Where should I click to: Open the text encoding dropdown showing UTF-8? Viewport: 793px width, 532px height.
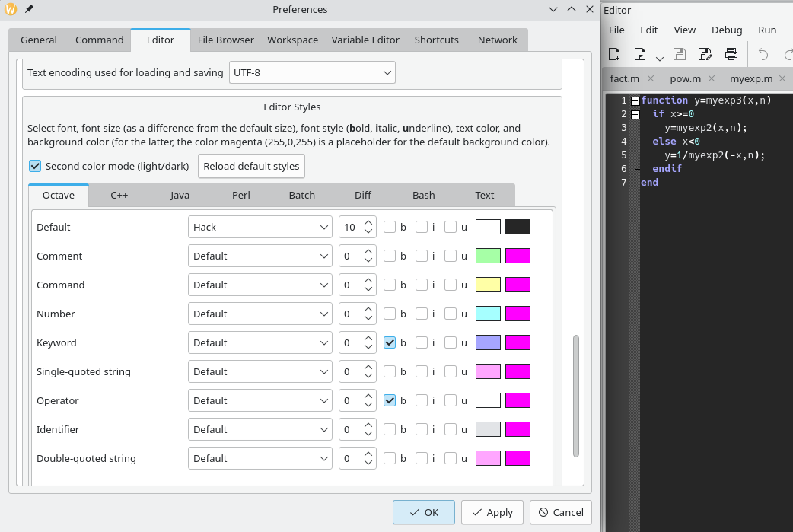coord(312,72)
